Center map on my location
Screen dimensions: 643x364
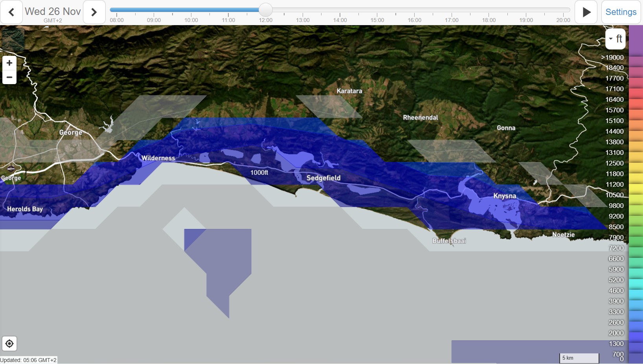coord(9,344)
